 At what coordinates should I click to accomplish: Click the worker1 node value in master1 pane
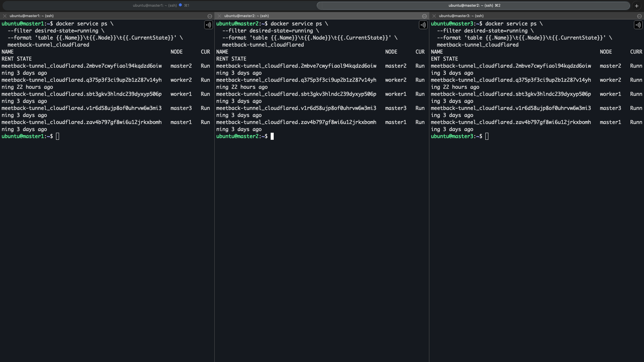coord(181,94)
